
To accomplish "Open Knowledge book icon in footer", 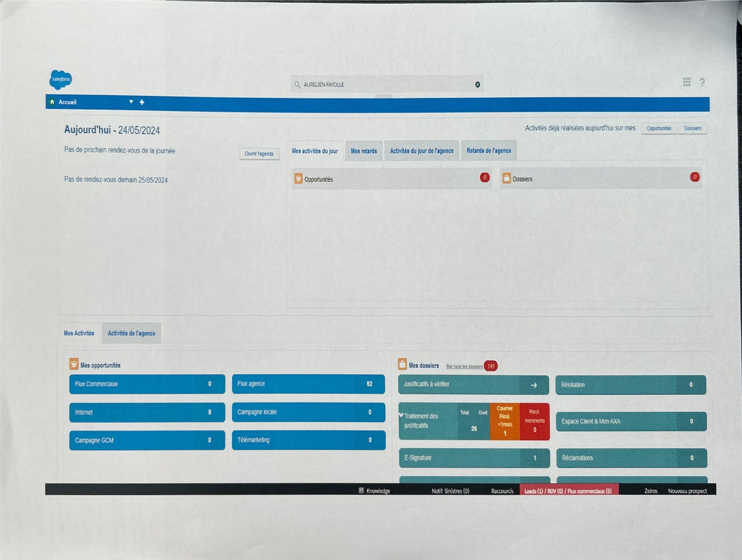I will point(361,490).
